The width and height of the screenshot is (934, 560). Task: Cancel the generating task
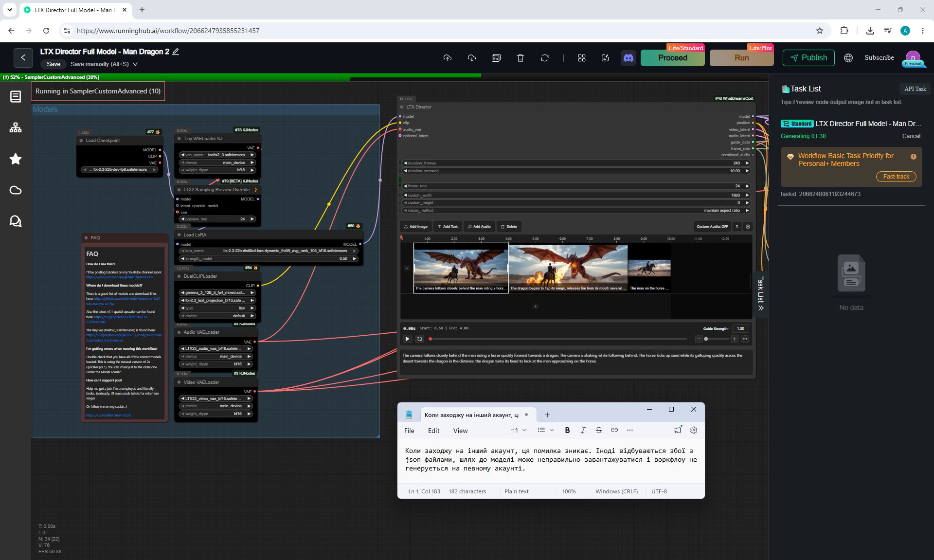tap(911, 136)
